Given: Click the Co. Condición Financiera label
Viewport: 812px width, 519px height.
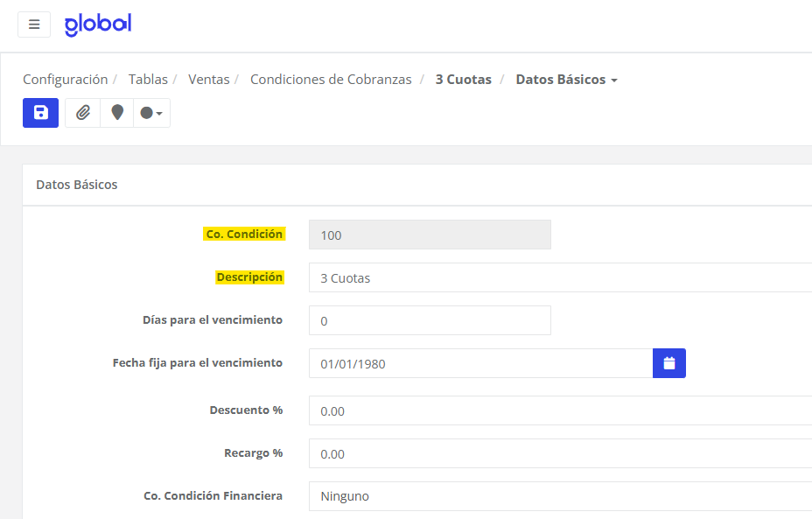Looking at the screenshot, I should [213, 496].
